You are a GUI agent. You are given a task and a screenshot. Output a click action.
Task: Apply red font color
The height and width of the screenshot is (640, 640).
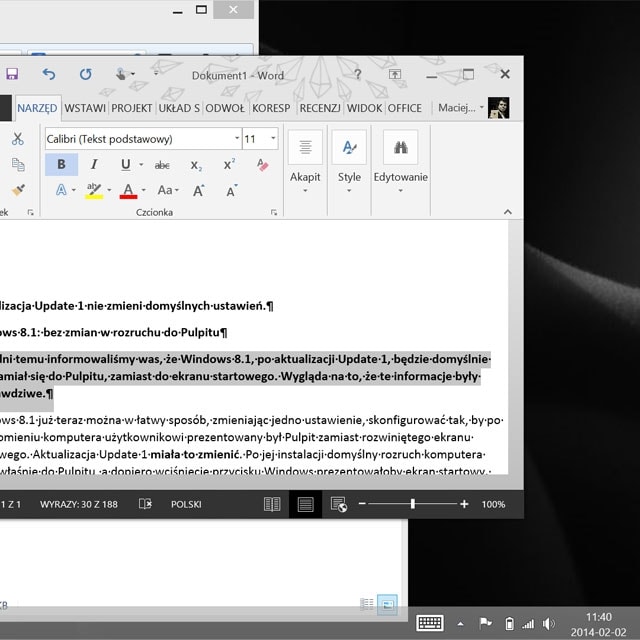pos(128,191)
